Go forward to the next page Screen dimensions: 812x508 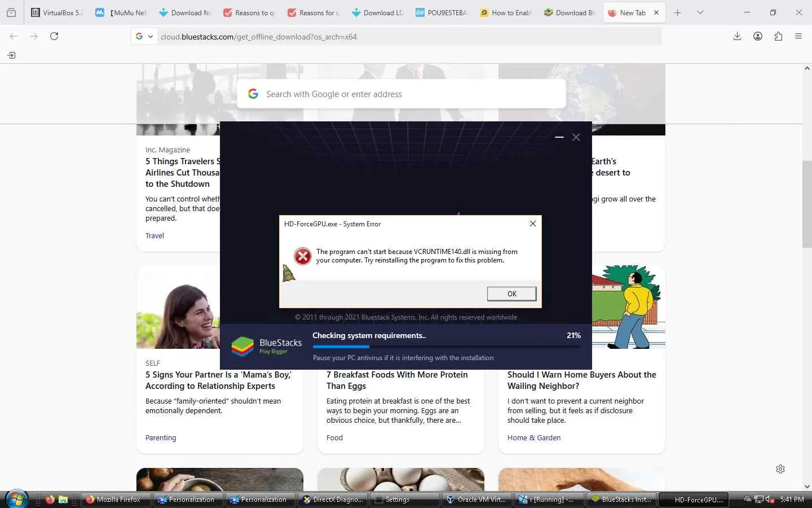(34, 36)
